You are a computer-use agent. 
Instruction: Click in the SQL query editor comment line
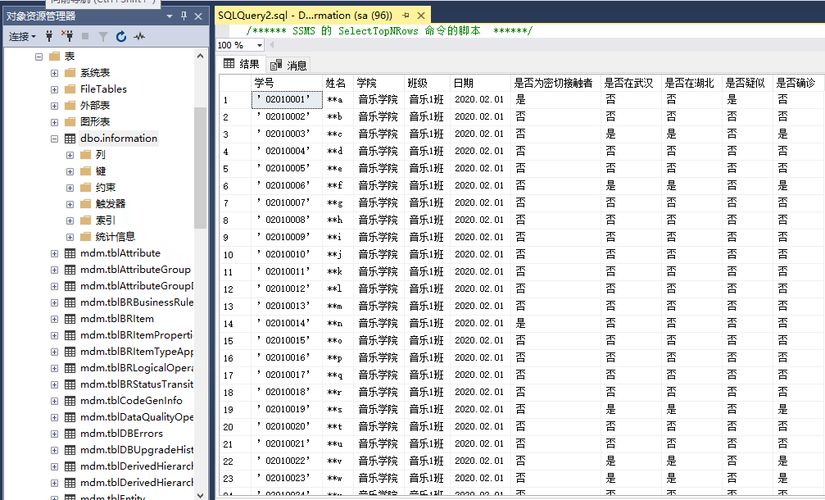(389, 31)
